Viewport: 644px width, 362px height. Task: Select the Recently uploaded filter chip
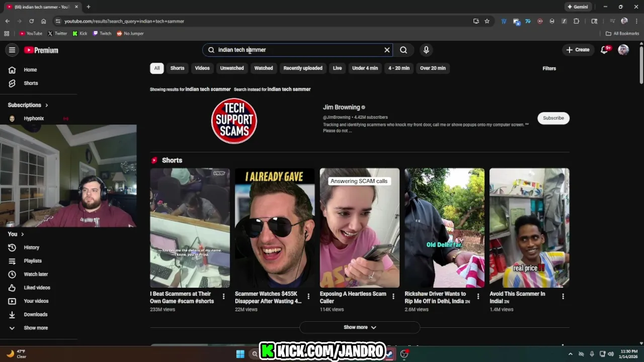(303, 68)
